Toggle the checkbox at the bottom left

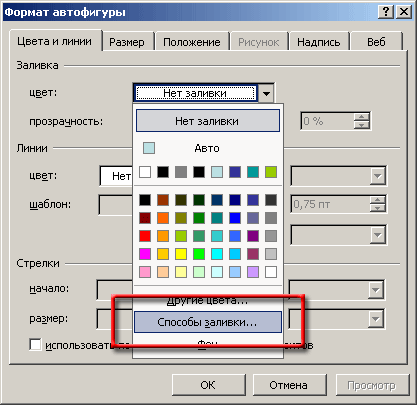click(x=35, y=345)
